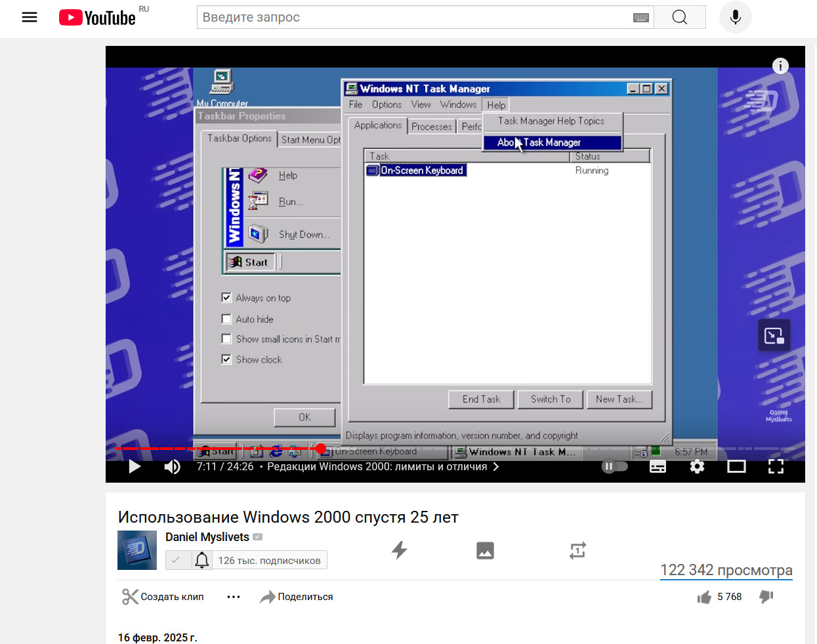Screen dimensions: 817x644
Task: Open the 'Taskbar Options' tab
Action: [x=240, y=138]
